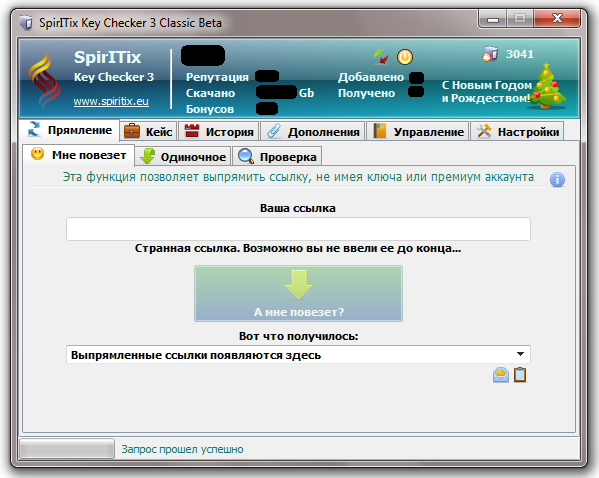The width and height of the screenshot is (599, 478).
Task: Open the Управление tab
Action: (418, 132)
